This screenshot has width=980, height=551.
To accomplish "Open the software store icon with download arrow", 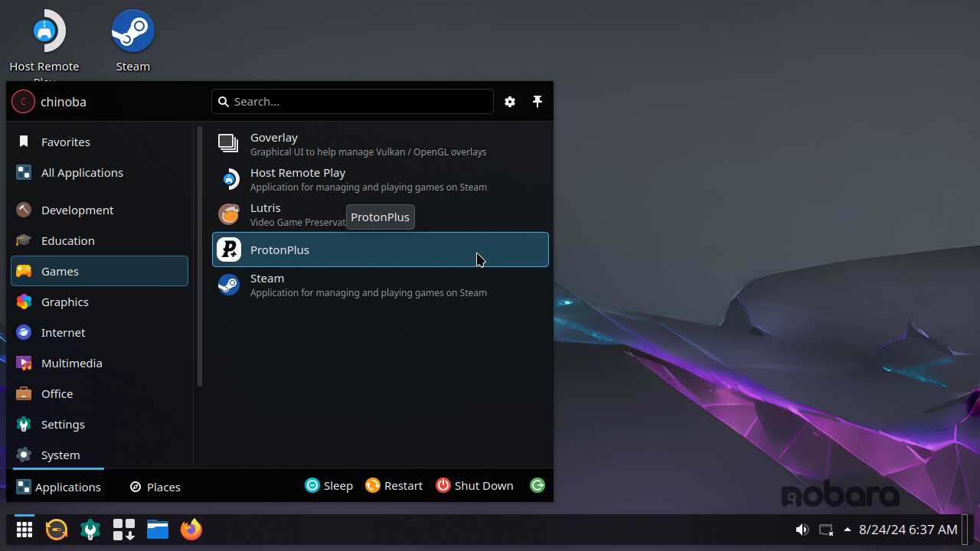I will click(124, 529).
